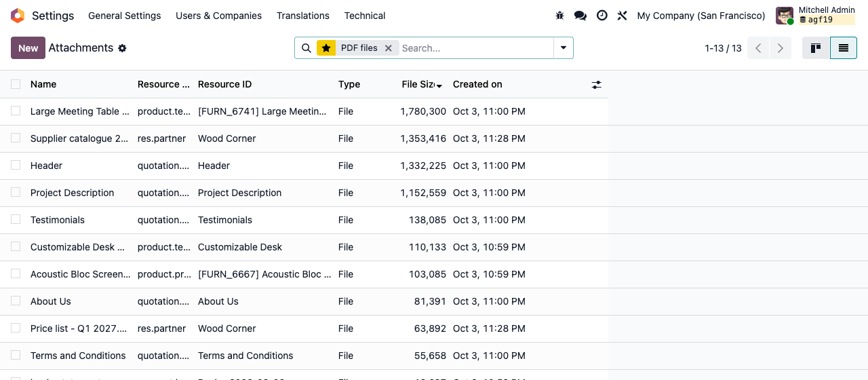The height and width of the screenshot is (380, 868).
Task: Click the favorite star icon in the filter
Action: 326,48
